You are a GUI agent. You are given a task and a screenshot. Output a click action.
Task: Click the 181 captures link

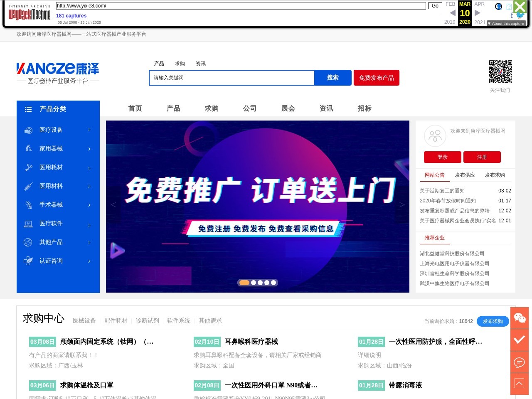(71, 16)
